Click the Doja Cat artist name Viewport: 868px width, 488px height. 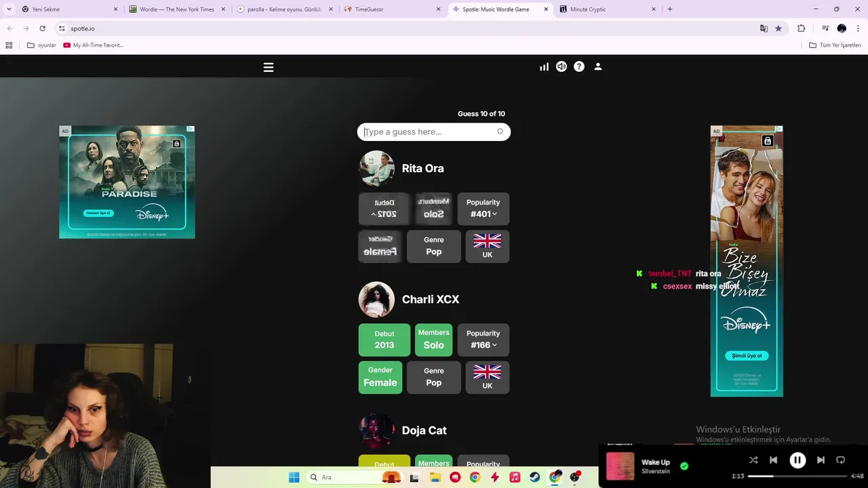[424, 430]
